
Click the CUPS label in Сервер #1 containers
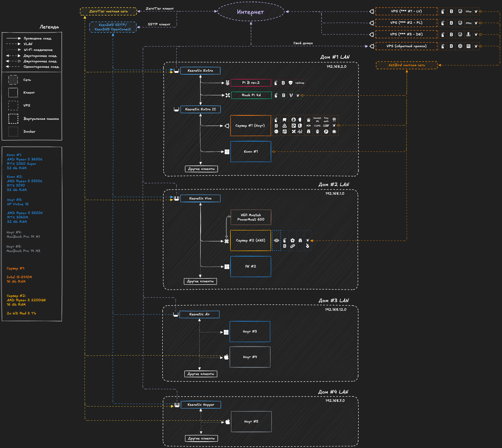[x=317, y=126]
